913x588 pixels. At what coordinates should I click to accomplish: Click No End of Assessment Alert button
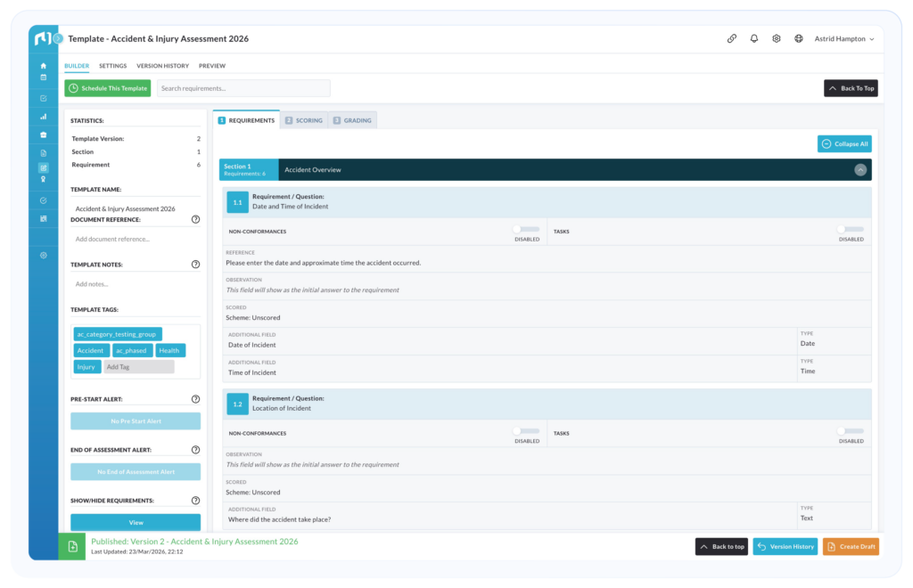136,471
